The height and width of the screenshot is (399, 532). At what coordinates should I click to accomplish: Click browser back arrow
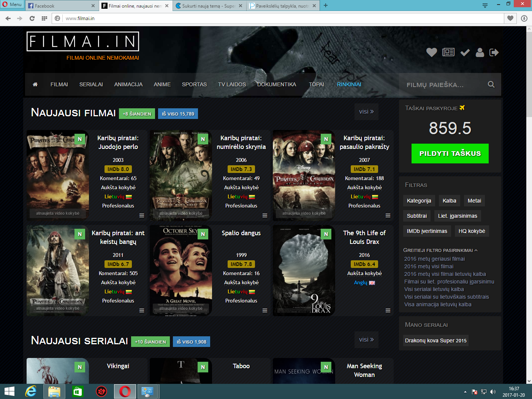click(x=8, y=18)
